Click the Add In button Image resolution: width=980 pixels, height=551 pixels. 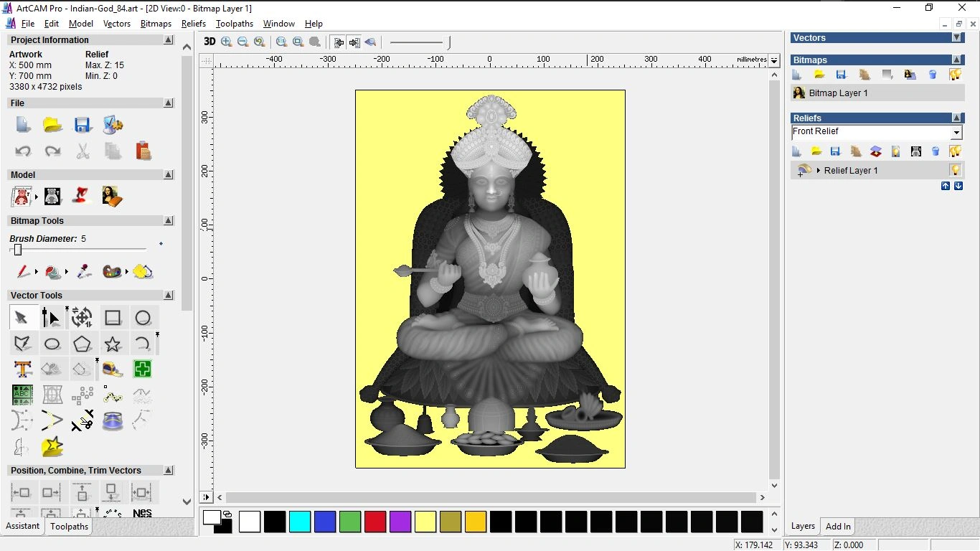point(837,526)
